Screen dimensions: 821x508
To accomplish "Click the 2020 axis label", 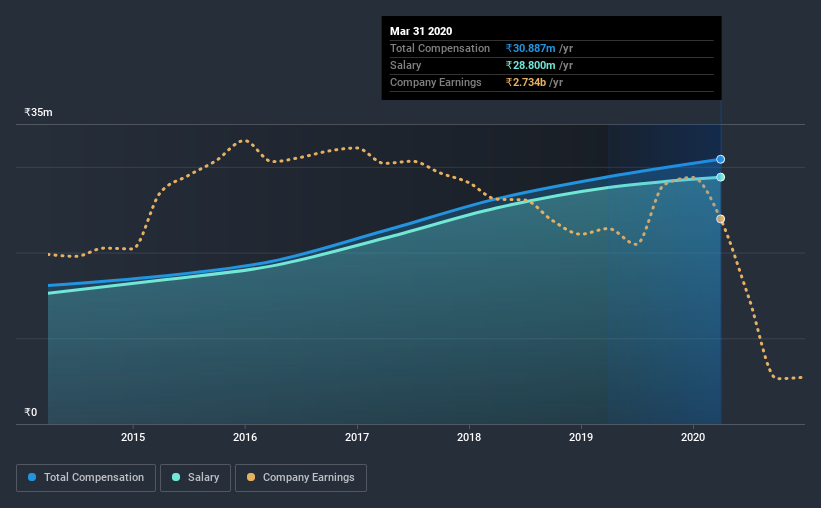I will coord(693,437).
